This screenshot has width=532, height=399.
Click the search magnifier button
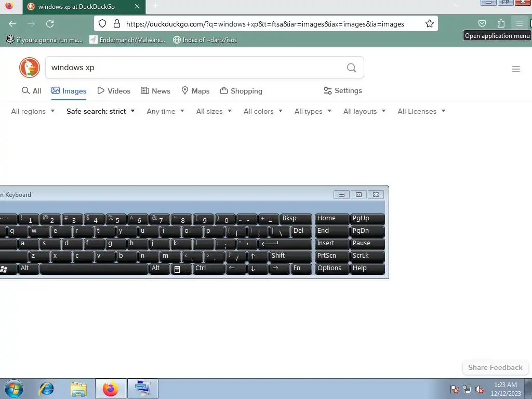click(352, 68)
